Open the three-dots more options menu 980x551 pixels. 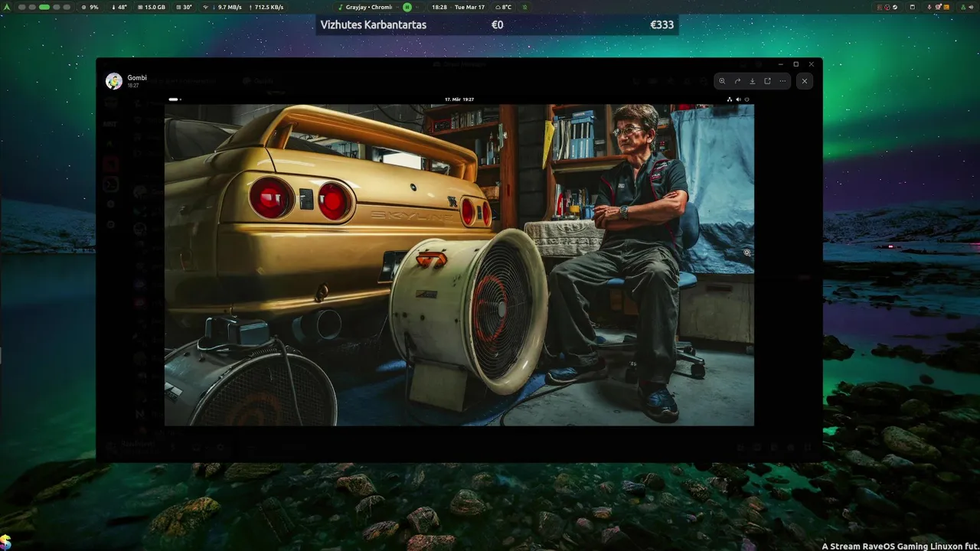click(782, 80)
